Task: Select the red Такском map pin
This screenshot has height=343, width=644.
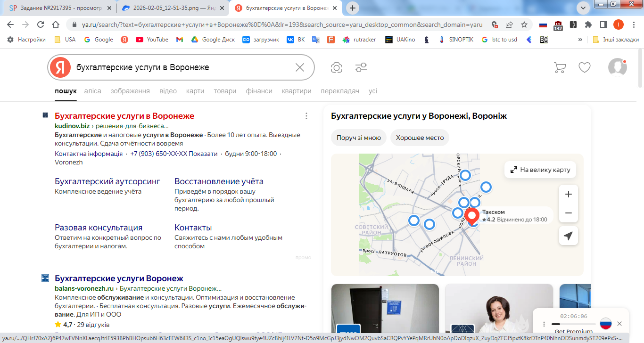Action: [472, 217]
